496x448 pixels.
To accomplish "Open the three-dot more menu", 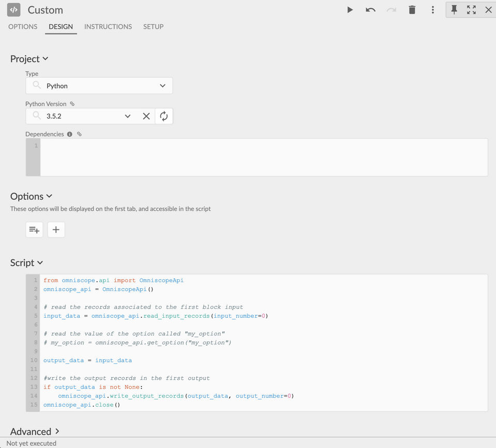I will click(x=433, y=10).
